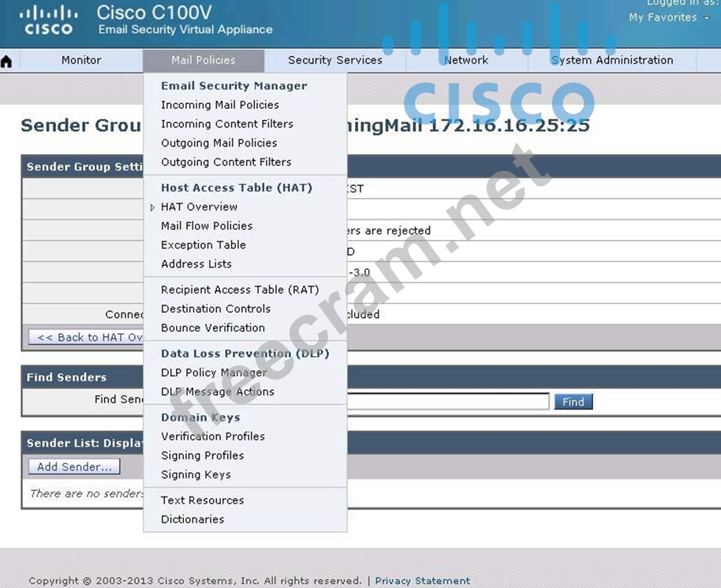
Task: Open the Monitor menu
Action: tap(81, 60)
